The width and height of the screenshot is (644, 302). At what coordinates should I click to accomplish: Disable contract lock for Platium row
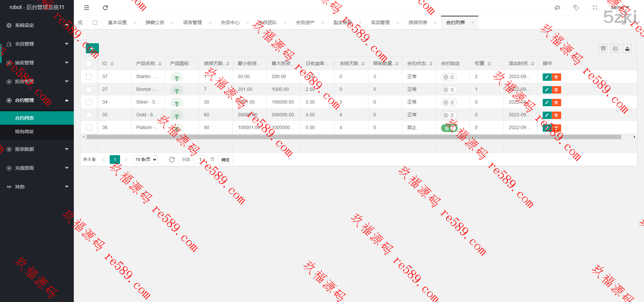pyautogui.click(x=448, y=128)
